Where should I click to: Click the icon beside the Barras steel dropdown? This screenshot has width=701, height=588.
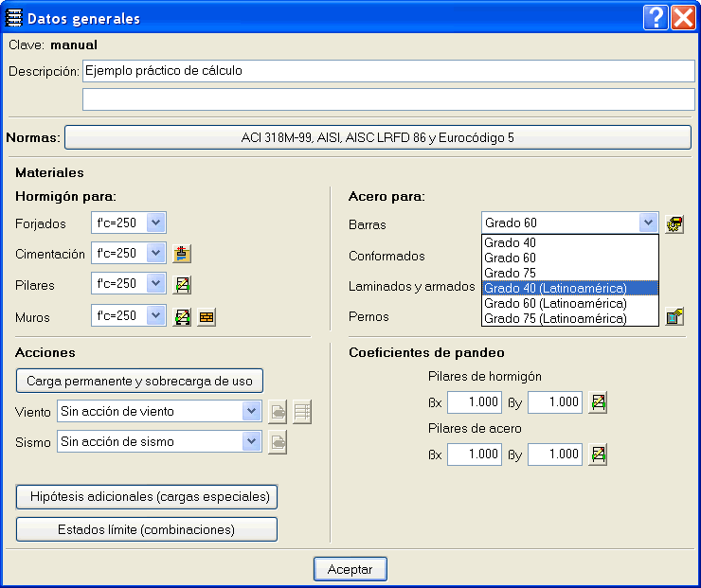[674, 224]
